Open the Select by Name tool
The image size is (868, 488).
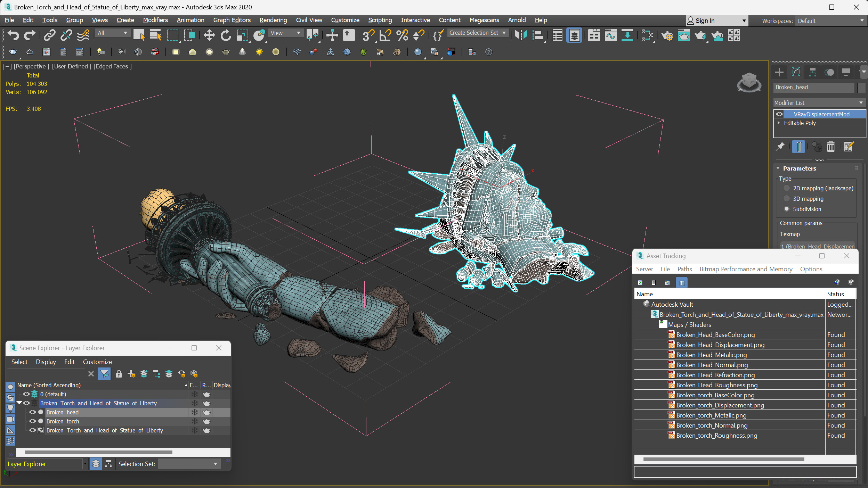pyautogui.click(x=155, y=35)
